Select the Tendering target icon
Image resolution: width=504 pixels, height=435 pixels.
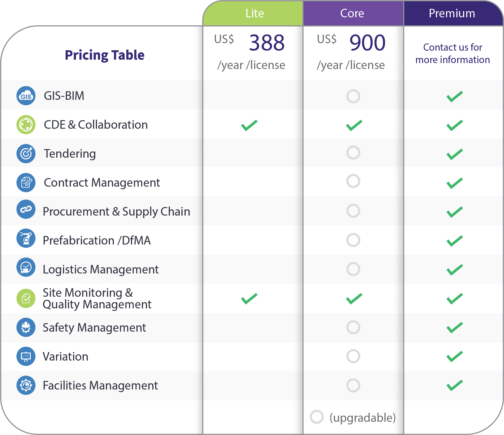26,154
